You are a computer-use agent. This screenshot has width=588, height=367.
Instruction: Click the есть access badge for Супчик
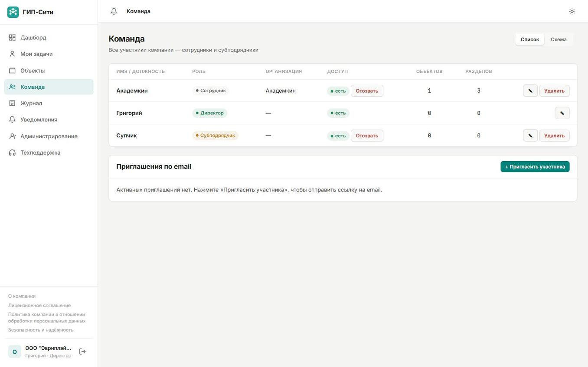click(x=338, y=136)
